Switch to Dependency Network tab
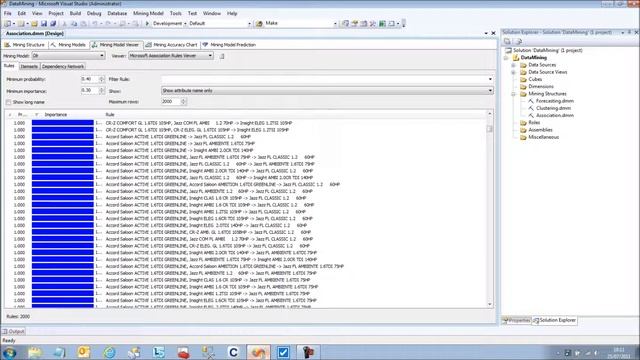 point(63,66)
